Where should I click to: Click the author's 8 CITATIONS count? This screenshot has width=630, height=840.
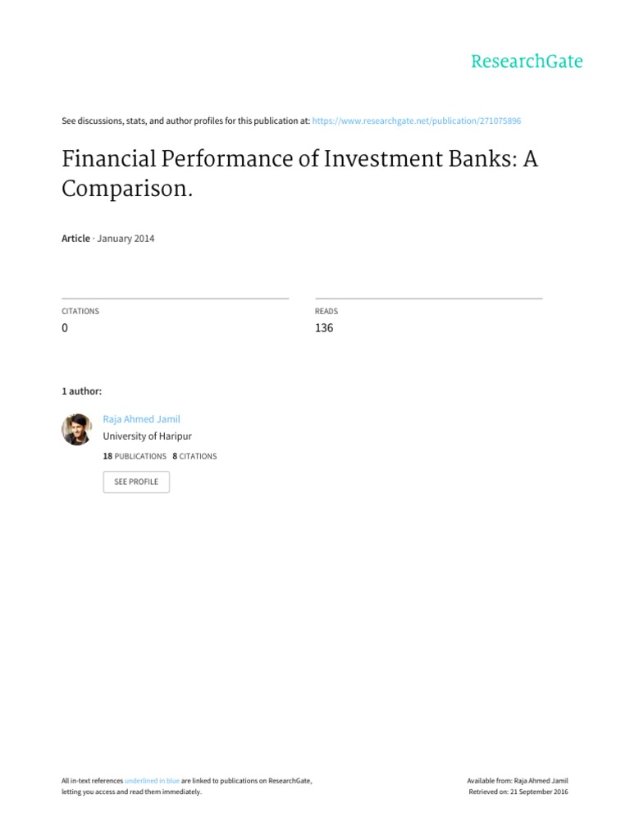[x=194, y=456]
